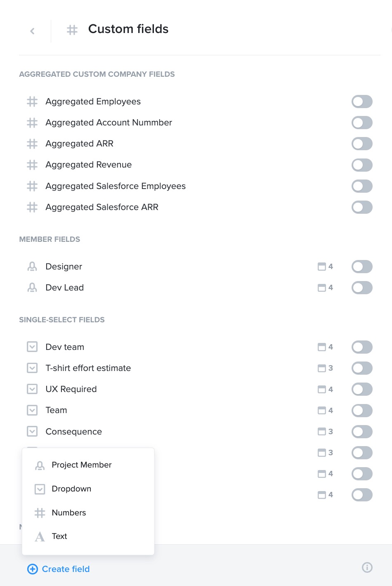Click the info icon at bottom right

click(367, 567)
